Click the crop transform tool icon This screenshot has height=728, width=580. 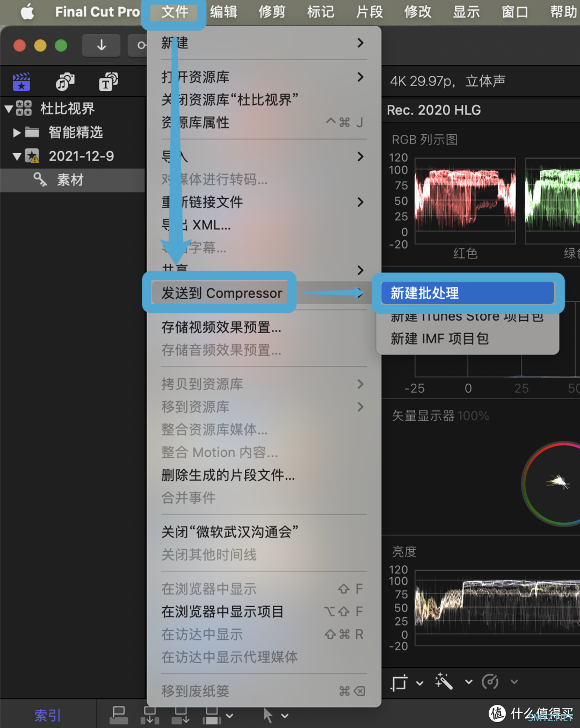click(x=399, y=682)
